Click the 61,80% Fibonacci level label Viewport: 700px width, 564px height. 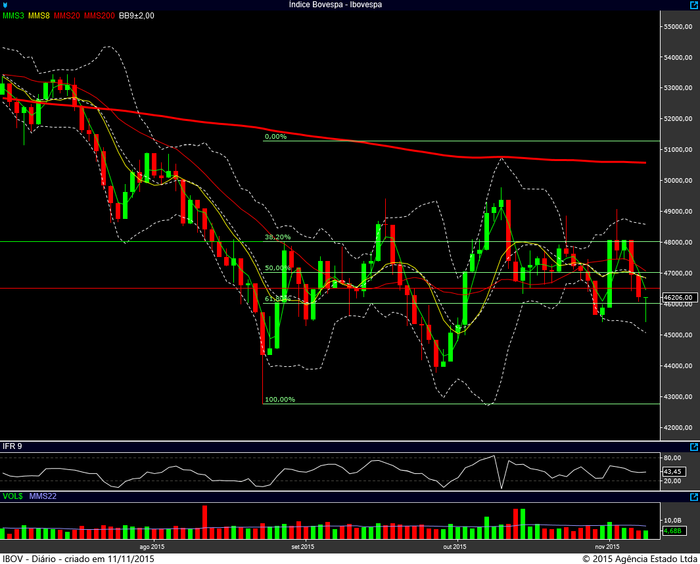tap(277, 298)
